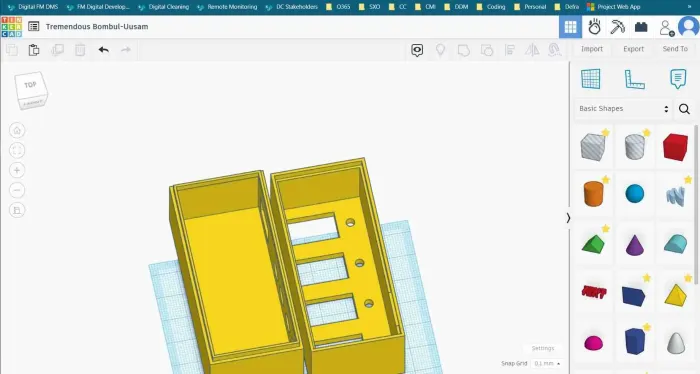The height and width of the screenshot is (374, 700).
Task: Switch to 3D design grid view
Action: (x=570, y=27)
